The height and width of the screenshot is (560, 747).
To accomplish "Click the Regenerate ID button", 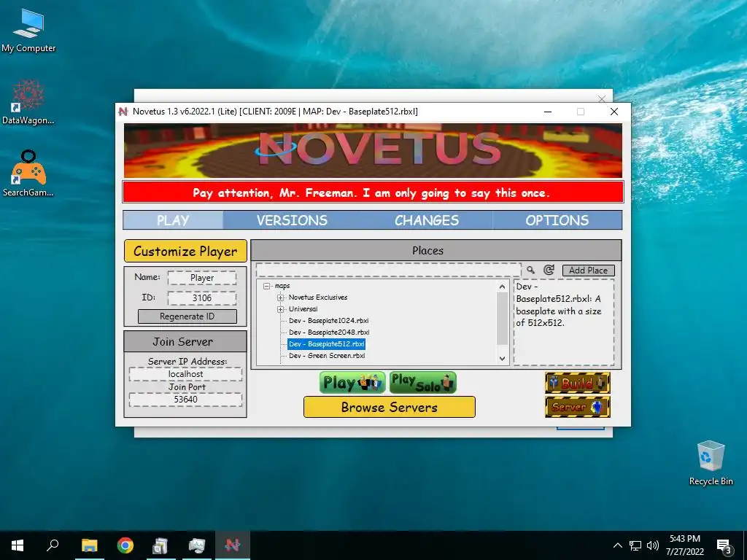I will 187,316.
